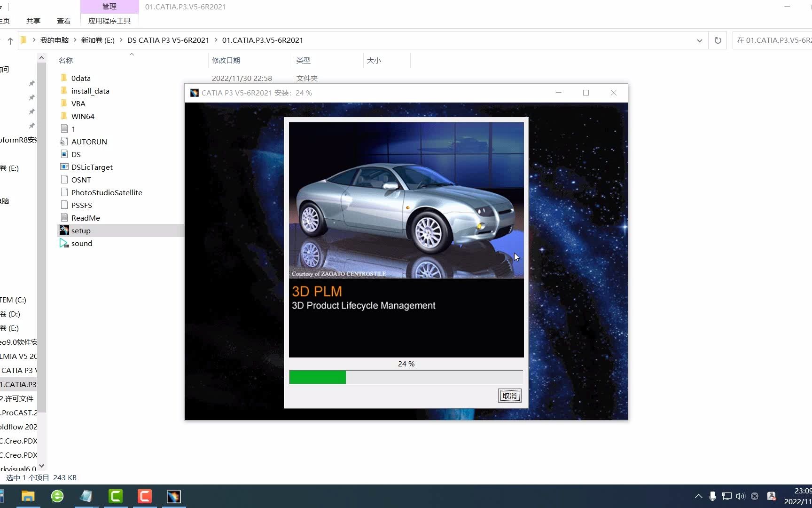Sort files by 名称 column
812x508 pixels.
[66, 60]
